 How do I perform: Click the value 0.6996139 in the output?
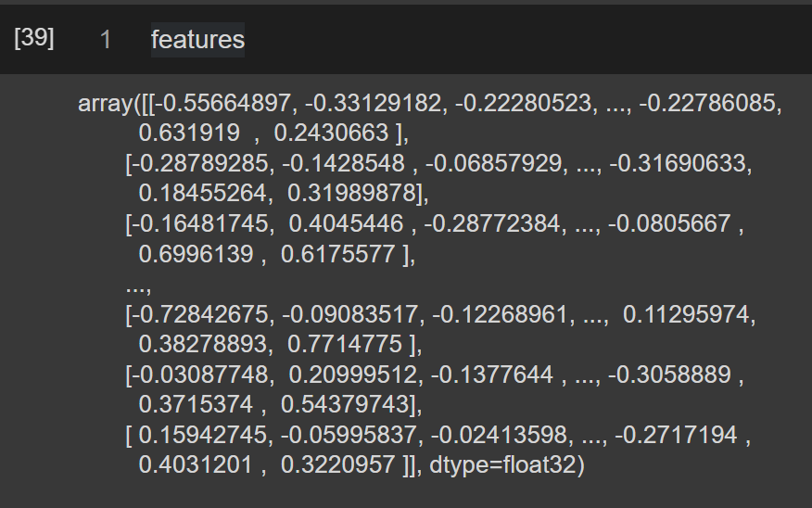pyautogui.click(x=196, y=254)
